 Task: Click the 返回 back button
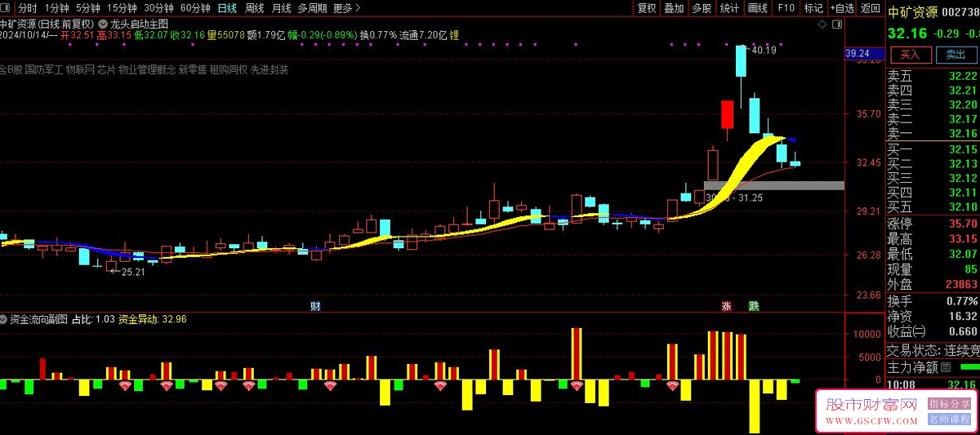(x=870, y=8)
